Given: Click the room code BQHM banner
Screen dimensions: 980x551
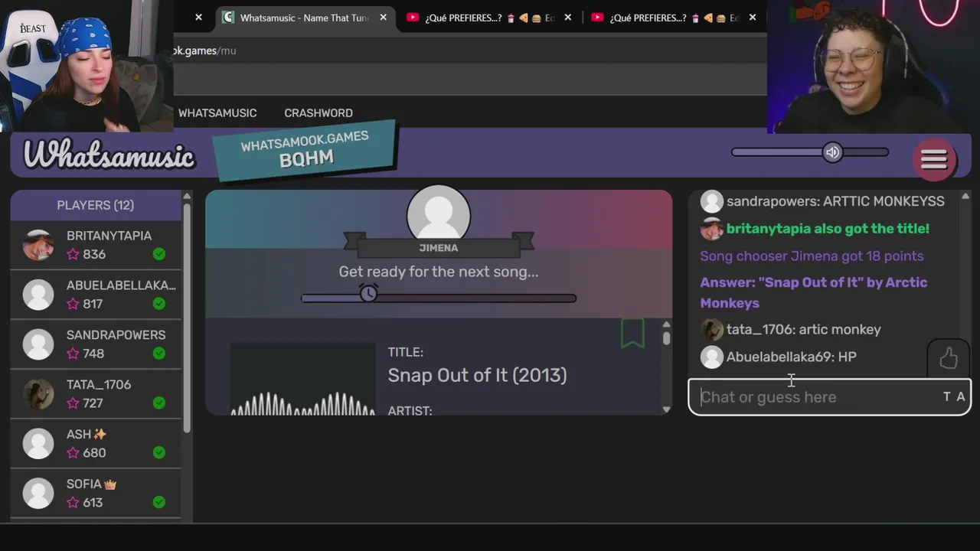Looking at the screenshot, I should click(305, 149).
